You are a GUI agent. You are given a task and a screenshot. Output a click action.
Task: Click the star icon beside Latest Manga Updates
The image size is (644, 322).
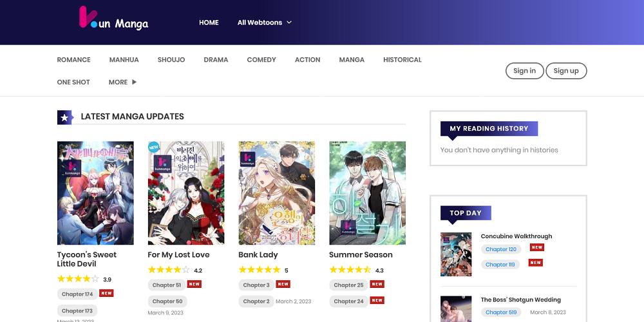pos(65,117)
